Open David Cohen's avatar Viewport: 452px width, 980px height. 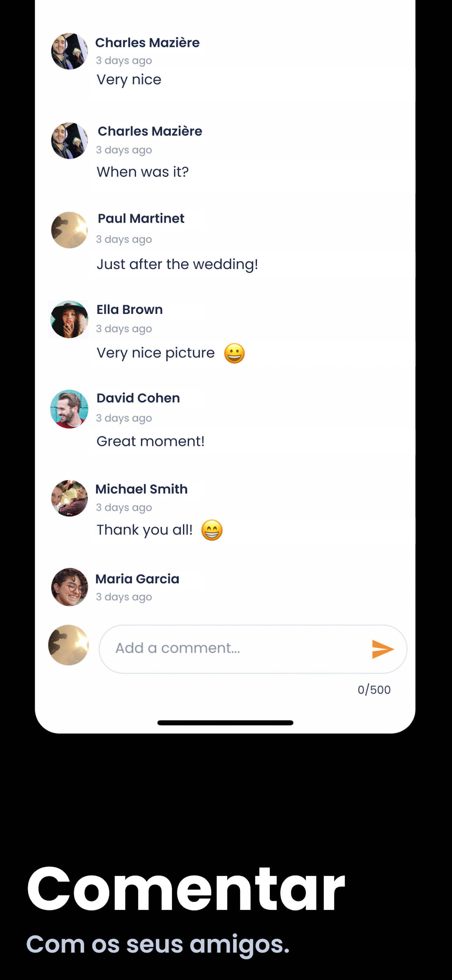(x=69, y=409)
